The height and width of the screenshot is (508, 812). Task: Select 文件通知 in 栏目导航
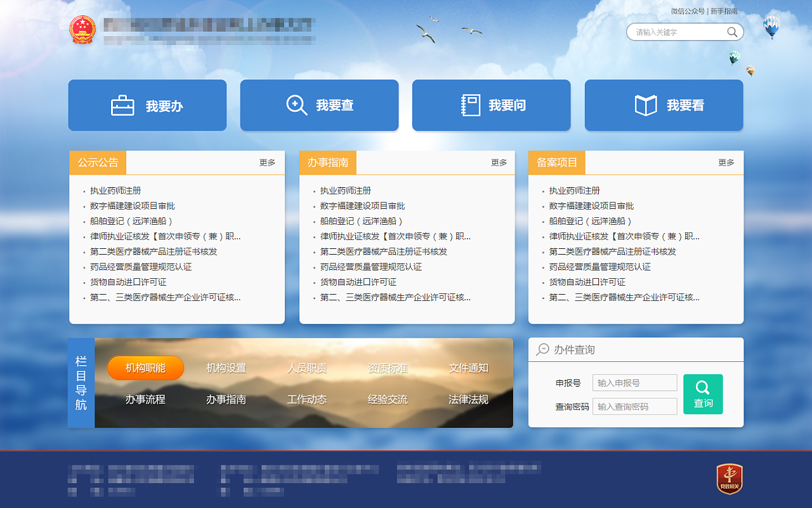point(468,368)
